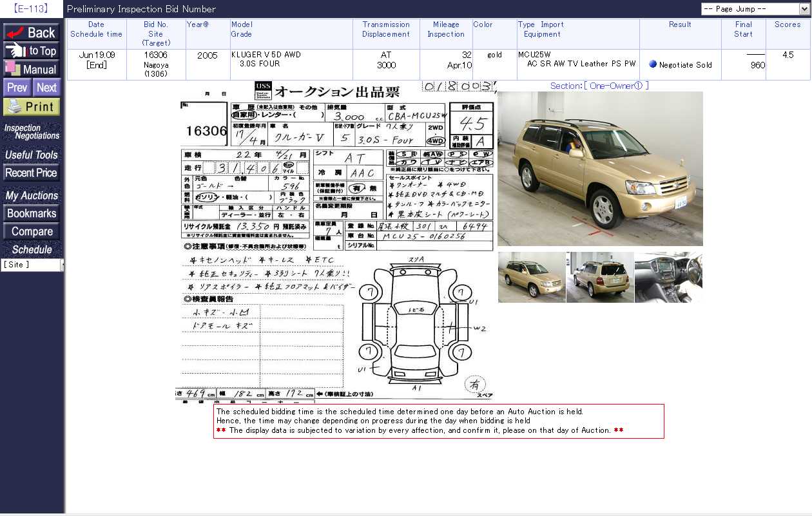812x516 pixels.
Task: Open Inspection Negotiations menu
Action: 32,132
